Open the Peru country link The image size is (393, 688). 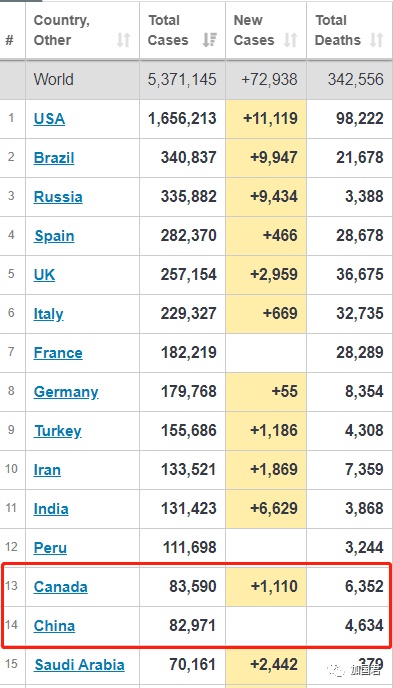50,548
